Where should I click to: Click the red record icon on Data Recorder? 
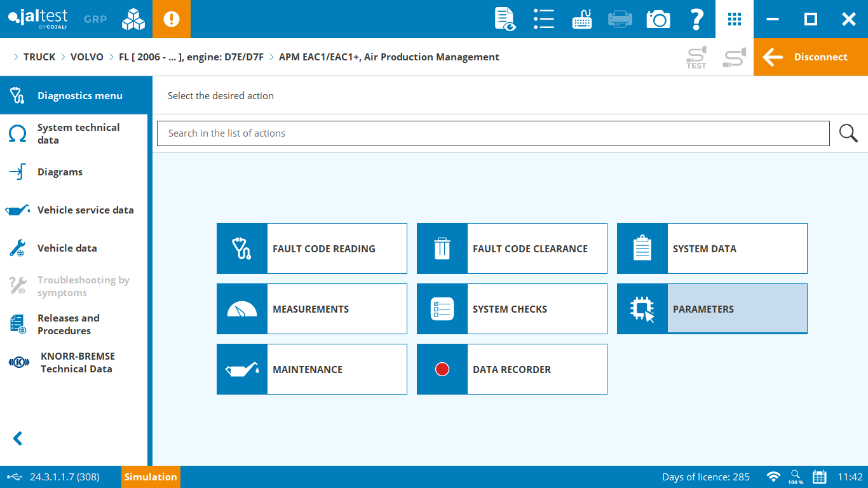coord(442,369)
